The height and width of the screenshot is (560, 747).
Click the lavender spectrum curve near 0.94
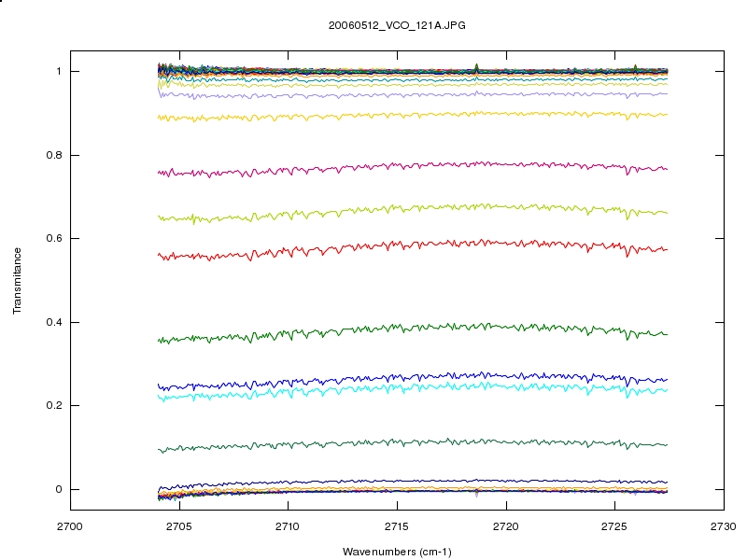413,95
